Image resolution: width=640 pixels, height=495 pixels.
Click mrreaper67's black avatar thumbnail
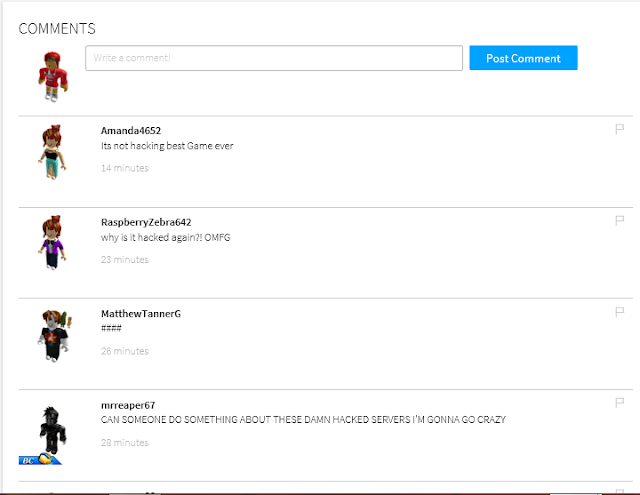[x=53, y=430]
